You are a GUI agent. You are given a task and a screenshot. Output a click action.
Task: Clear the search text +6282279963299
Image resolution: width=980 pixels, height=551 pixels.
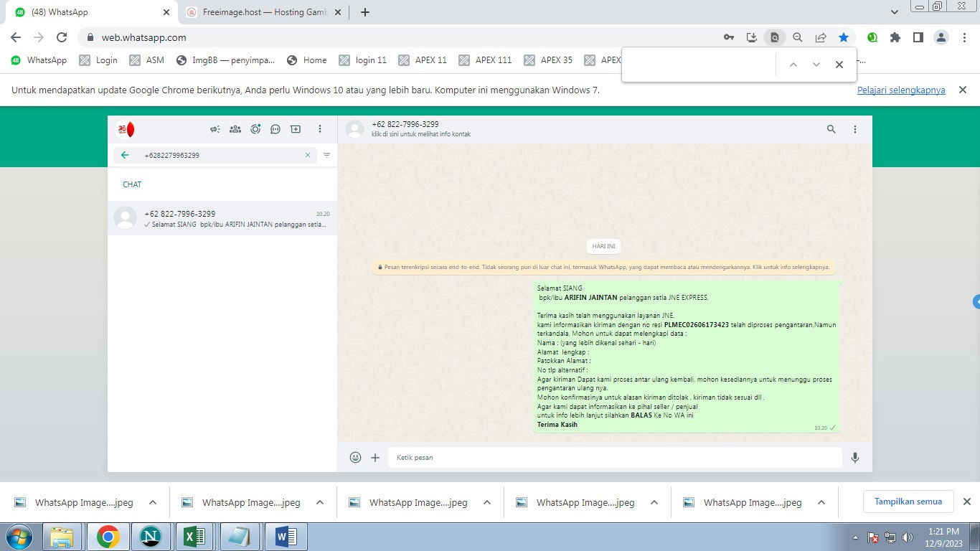[308, 155]
